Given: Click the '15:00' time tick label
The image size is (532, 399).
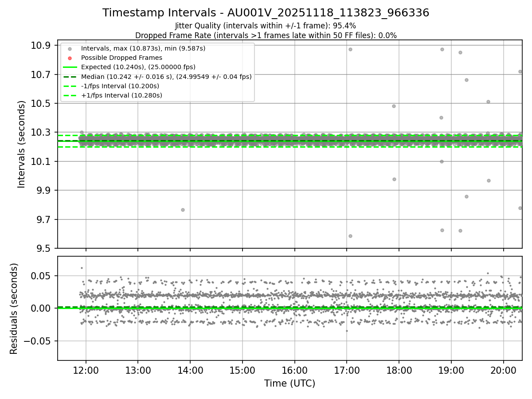Looking at the screenshot, I should pos(242,370).
